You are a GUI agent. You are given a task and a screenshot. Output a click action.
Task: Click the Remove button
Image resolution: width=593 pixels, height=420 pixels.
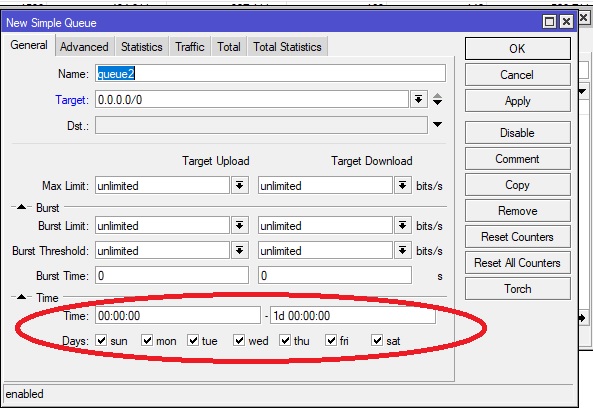pyautogui.click(x=517, y=211)
